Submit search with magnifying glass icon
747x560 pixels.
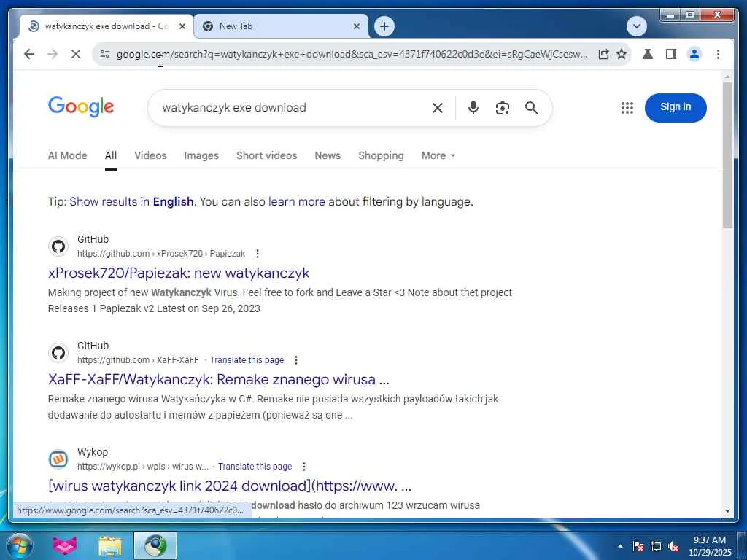(x=531, y=108)
